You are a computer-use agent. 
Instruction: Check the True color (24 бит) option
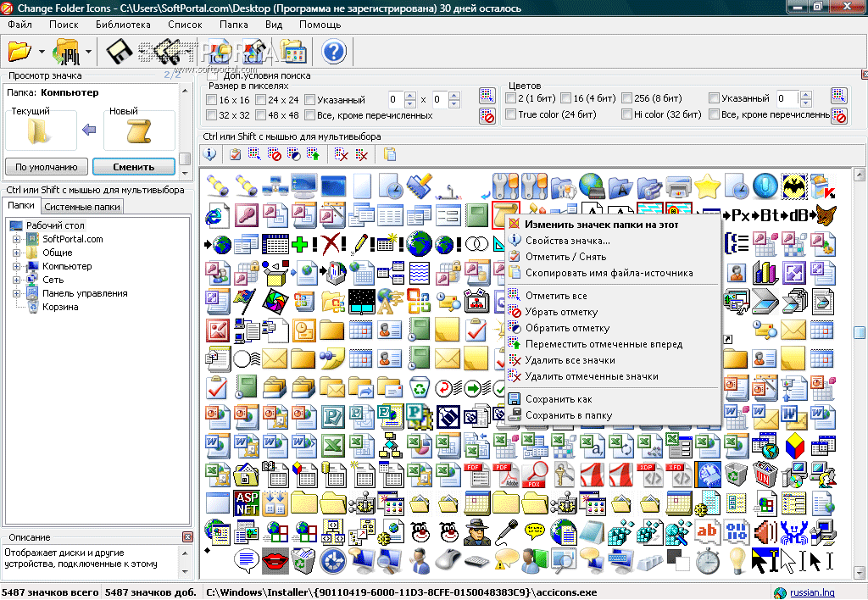tap(511, 114)
